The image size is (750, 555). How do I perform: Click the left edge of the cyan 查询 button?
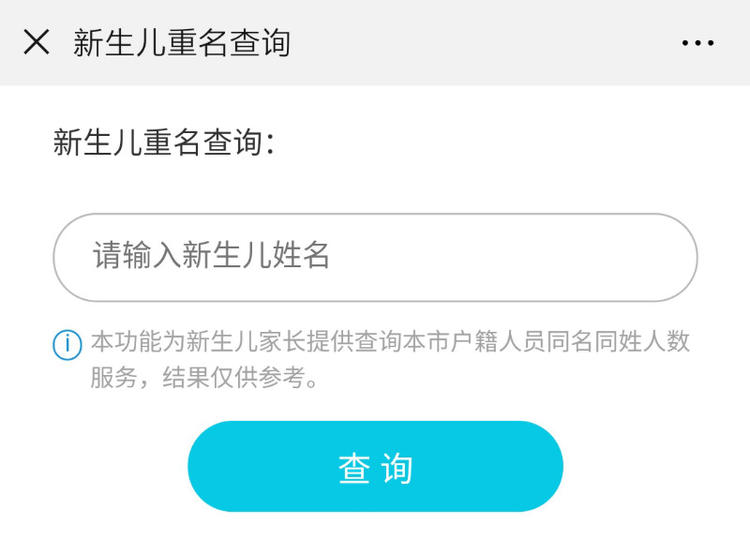tap(201, 466)
